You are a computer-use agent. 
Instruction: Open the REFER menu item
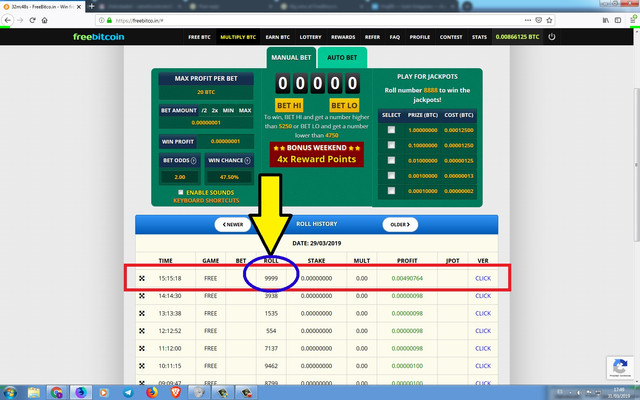[x=372, y=37]
